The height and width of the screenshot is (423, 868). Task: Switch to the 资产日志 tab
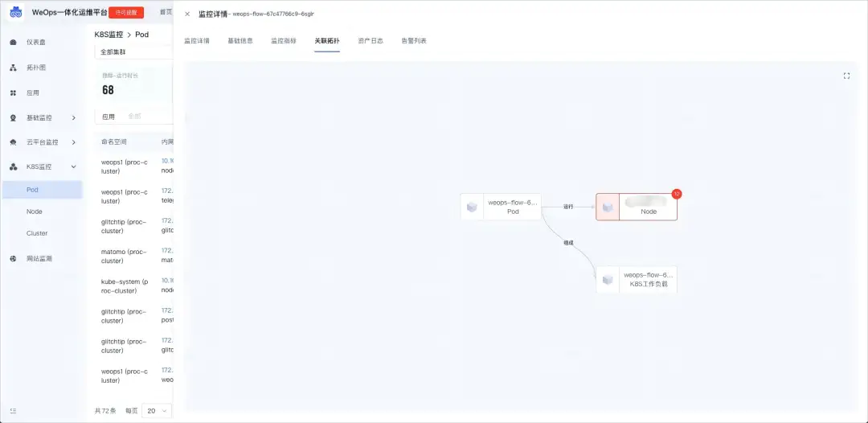point(371,41)
